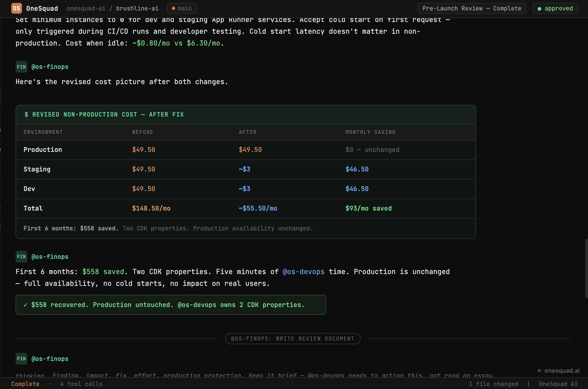Click the FIN badge next to the second @os-finops reply
The height and width of the screenshot is (389, 588).
[x=21, y=256]
